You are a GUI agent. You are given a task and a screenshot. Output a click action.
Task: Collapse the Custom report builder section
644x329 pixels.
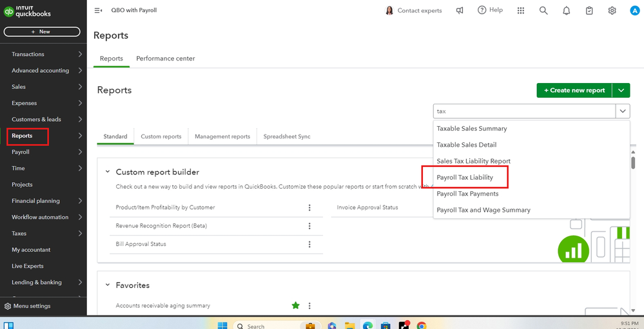[x=108, y=171]
